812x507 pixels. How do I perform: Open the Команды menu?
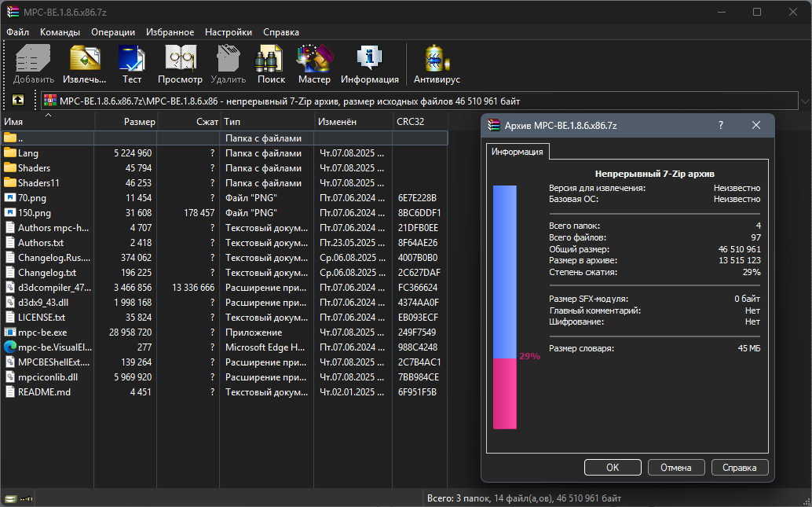click(60, 32)
